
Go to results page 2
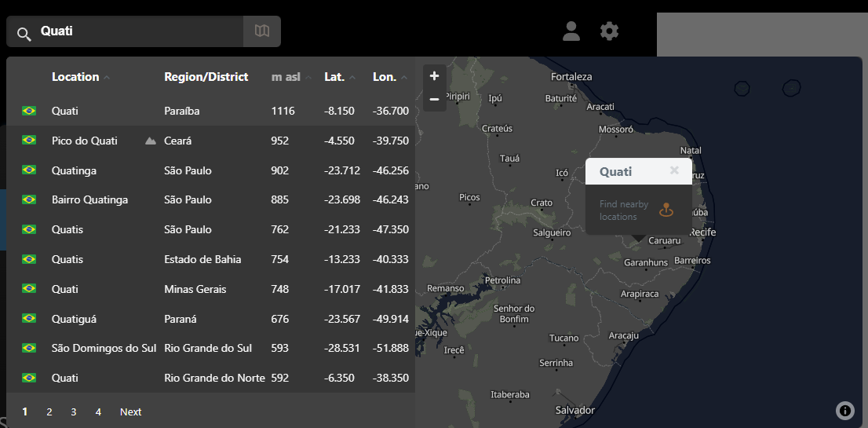[49, 412]
